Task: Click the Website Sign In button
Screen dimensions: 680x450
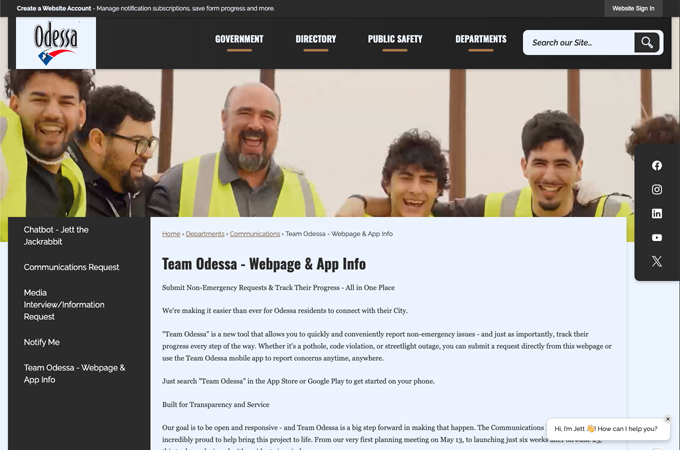Action: click(633, 8)
